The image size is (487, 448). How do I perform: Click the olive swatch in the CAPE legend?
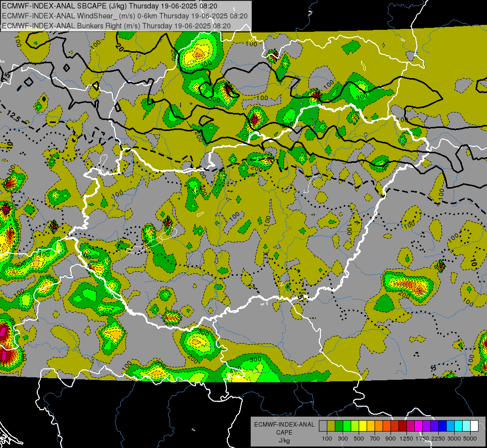tap(331, 426)
